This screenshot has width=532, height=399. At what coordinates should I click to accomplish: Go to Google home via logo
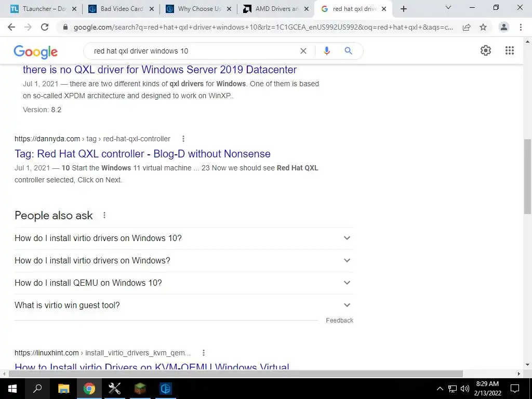(x=36, y=51)
